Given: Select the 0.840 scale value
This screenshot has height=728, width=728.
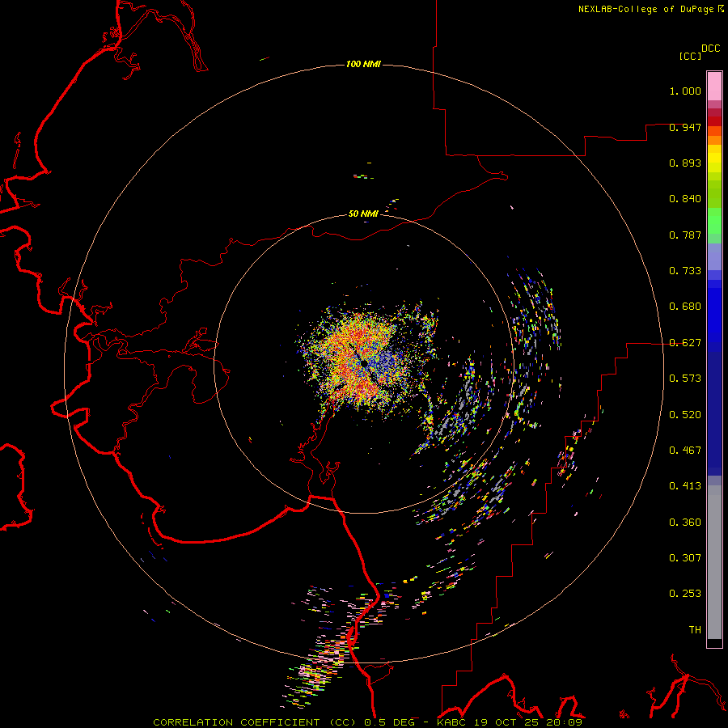Looking at the screenshot, I should click(x=685, y=199).
